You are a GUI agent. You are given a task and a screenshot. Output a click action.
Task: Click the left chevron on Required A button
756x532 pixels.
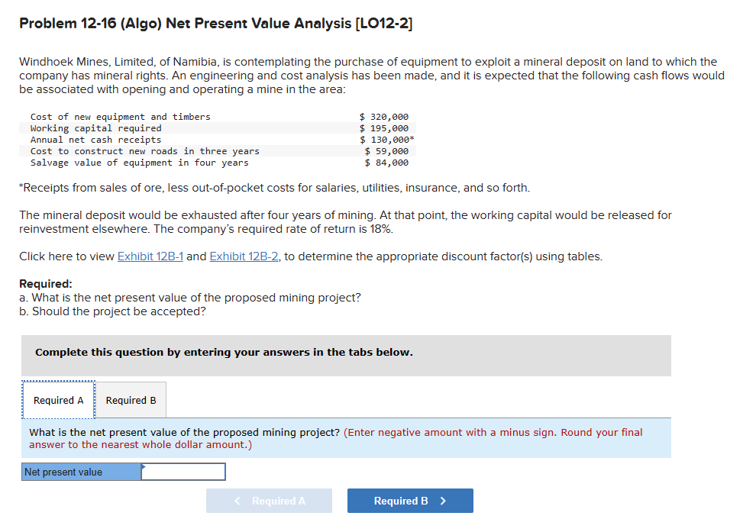pos(237,500)
